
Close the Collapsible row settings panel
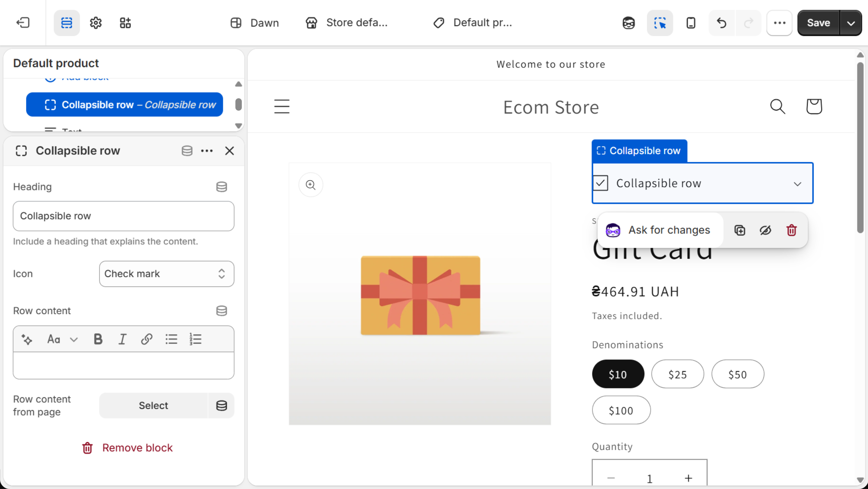(x=229, y=151)
